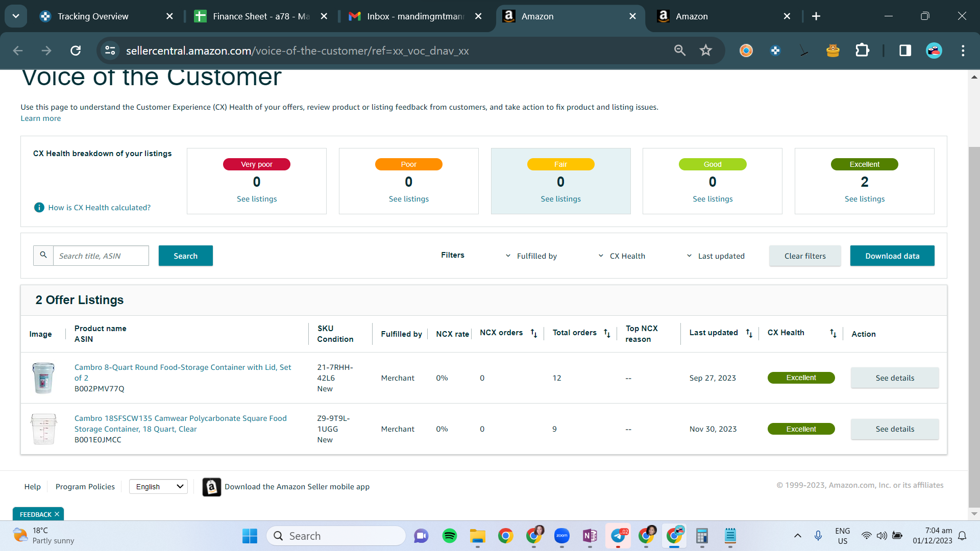Image resolution: width=980 pixels, height=551 pixels.
Task: Open File Explorer from the taskbar
Action: pyautogui.click(x=478, y=536)
